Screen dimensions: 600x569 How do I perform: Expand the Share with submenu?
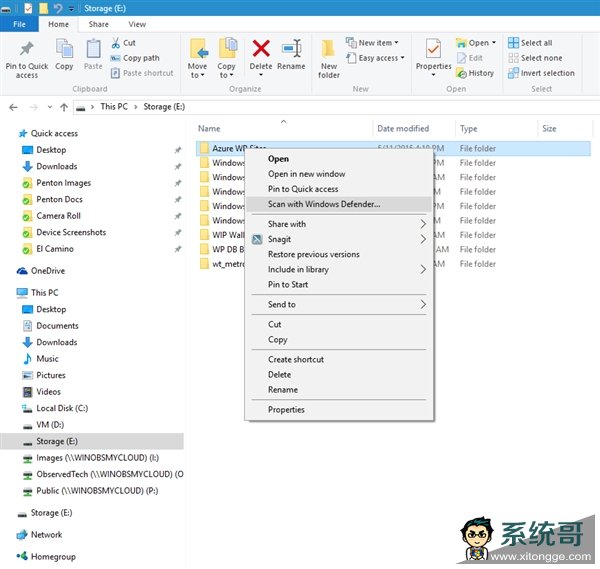(339, 224)
